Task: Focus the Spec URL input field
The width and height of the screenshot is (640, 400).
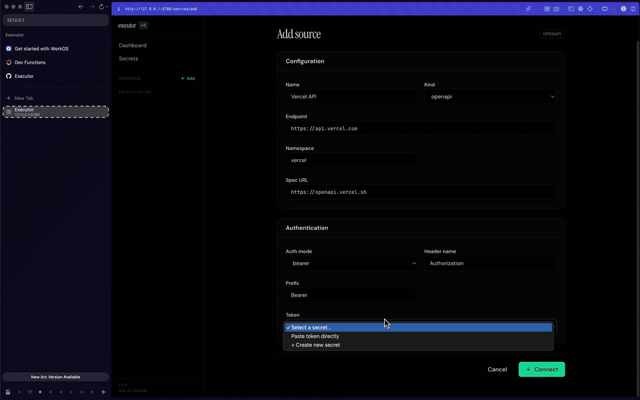Action: (x=421, y=192)
